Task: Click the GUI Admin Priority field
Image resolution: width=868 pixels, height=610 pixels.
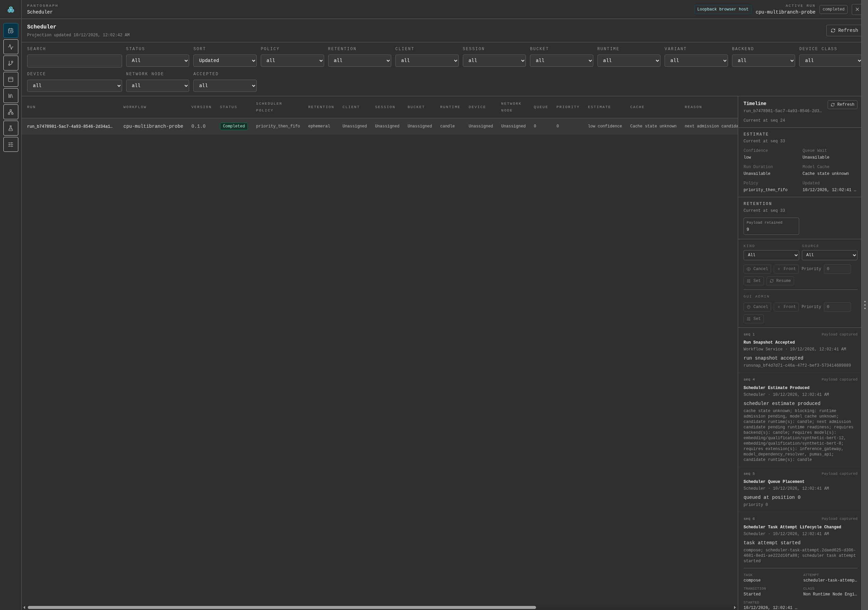Action: [x=837, y=307]
